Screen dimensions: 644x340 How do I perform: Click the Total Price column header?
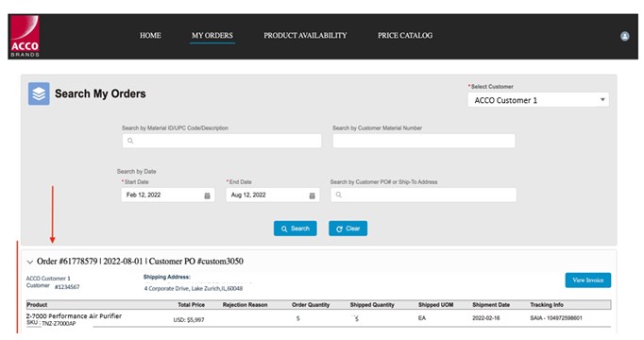(191, 305)
